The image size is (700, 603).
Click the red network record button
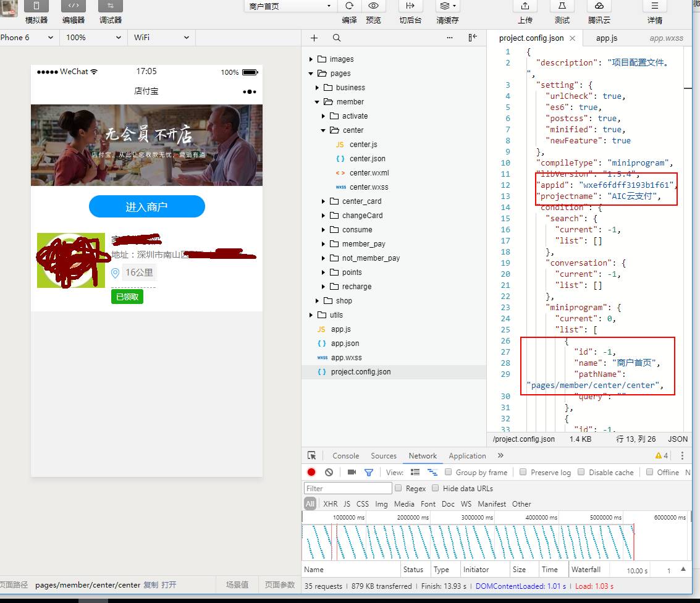point(311,472)
